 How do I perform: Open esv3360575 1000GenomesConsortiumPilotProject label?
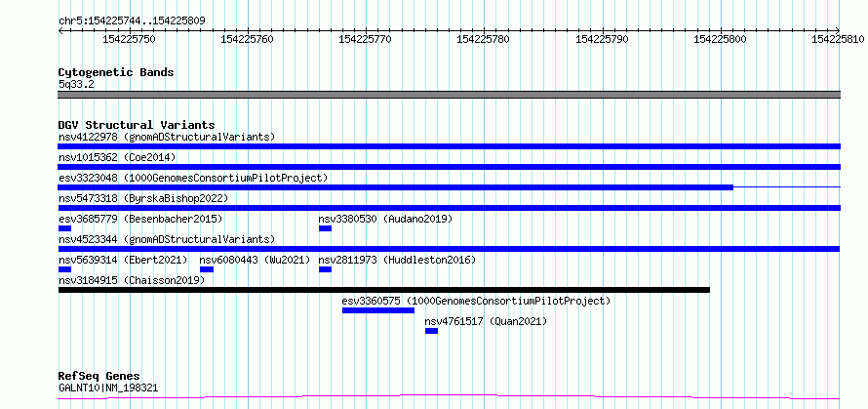476,301
